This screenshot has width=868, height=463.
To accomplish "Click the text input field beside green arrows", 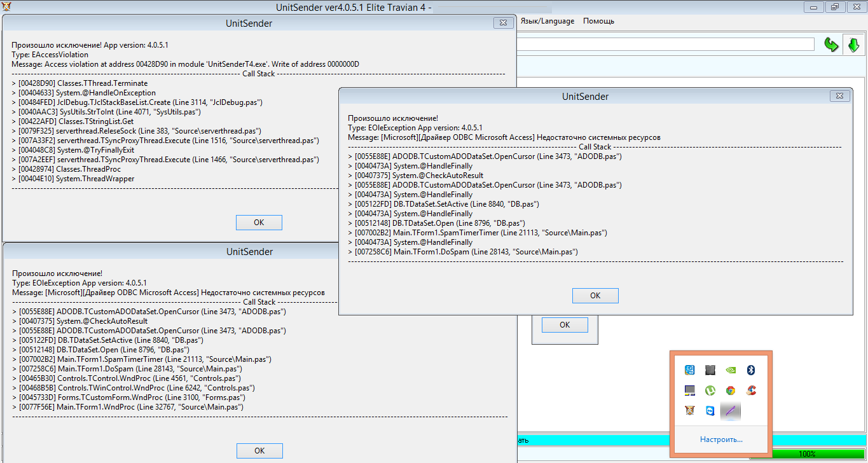I will [x=665, y=45].
